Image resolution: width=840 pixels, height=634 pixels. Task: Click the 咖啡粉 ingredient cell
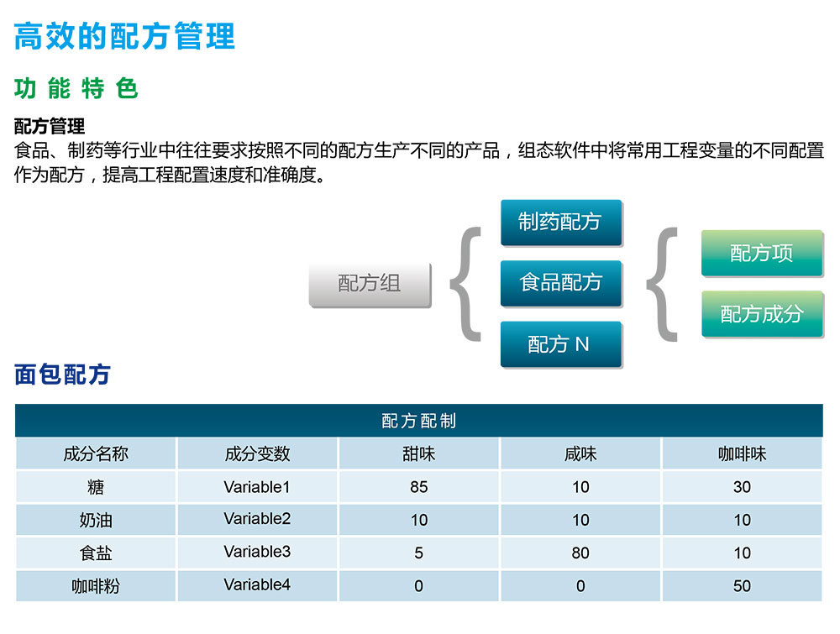pos(96,586)
